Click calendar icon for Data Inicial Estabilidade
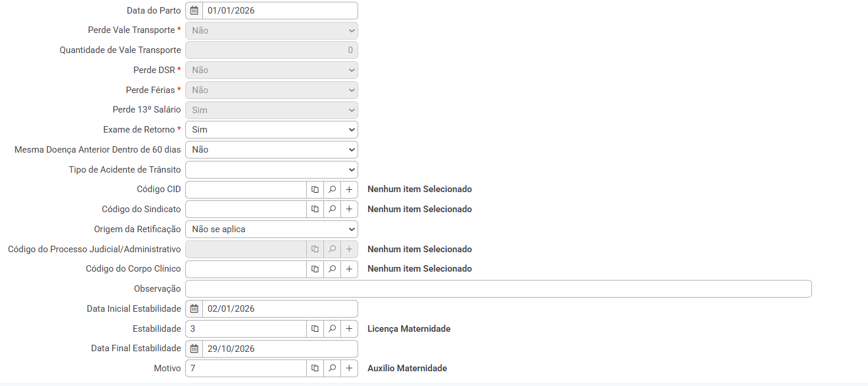The width and height of the screenshot is (868, 386). point(194,309)
